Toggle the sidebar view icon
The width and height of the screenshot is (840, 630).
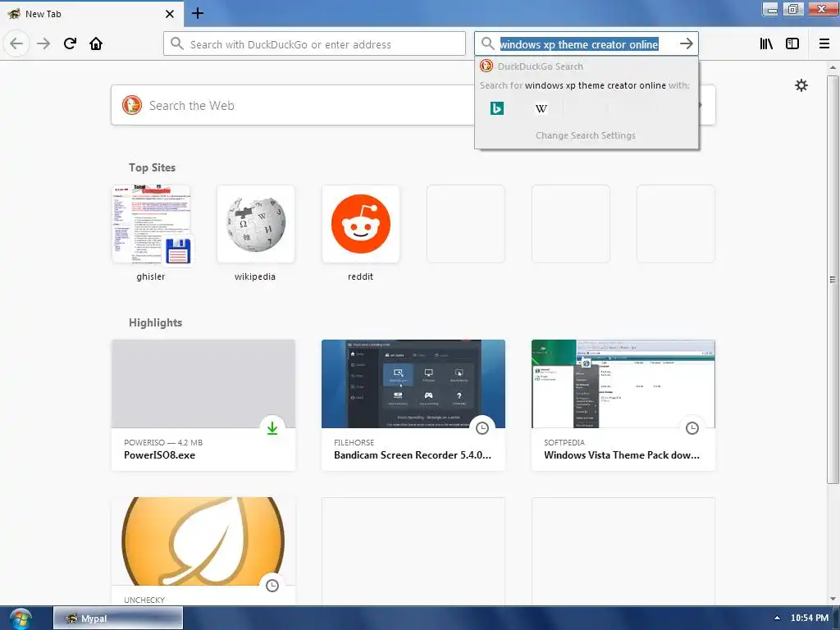tap(792, 44)
